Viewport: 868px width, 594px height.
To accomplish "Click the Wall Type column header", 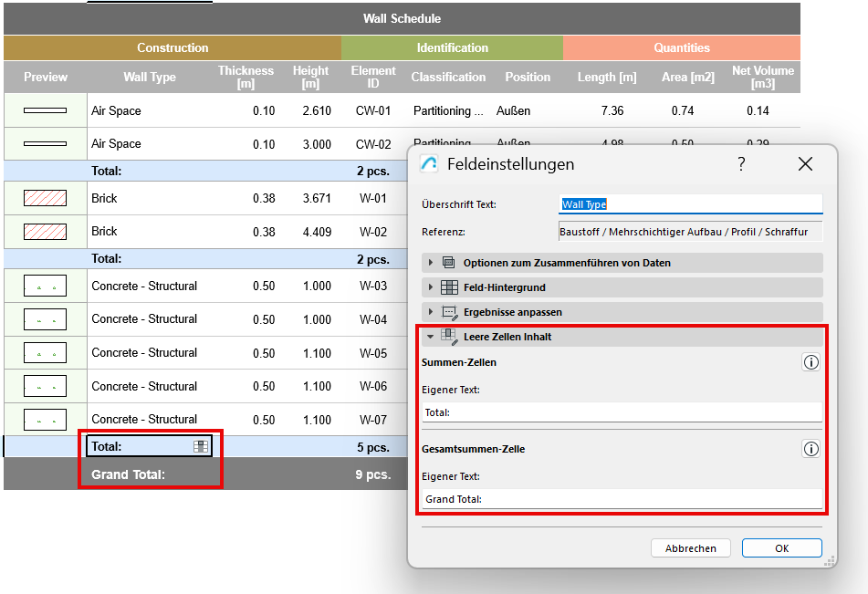I will tap(150, 77).
